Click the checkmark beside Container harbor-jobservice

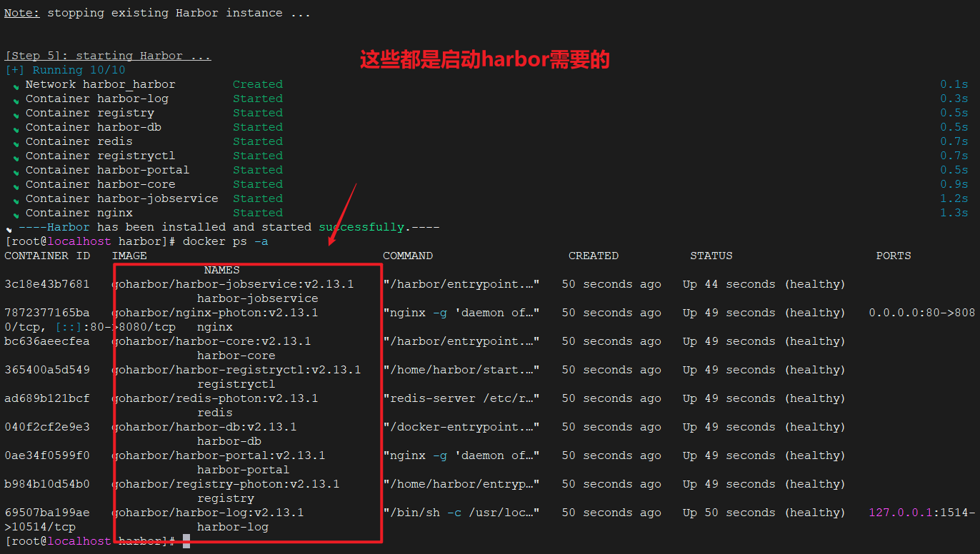coord(16,200)
